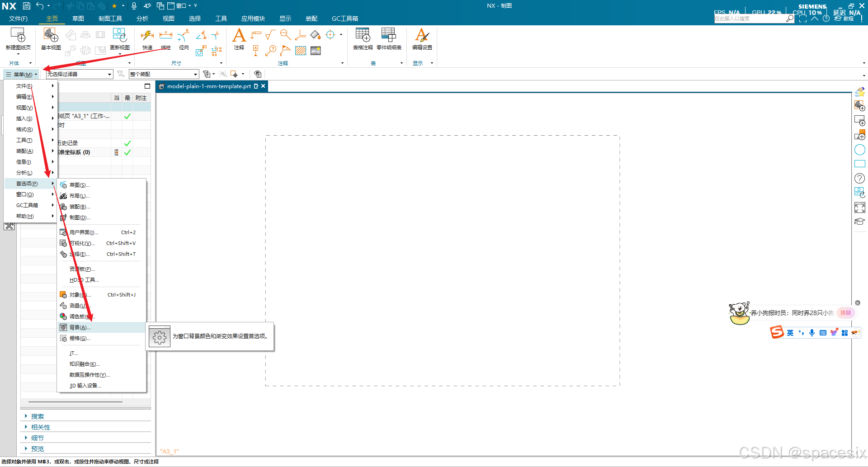Open the 菜单(M) menu dropdown
This screenshot has height=467, width=868.
pos(22,75)
